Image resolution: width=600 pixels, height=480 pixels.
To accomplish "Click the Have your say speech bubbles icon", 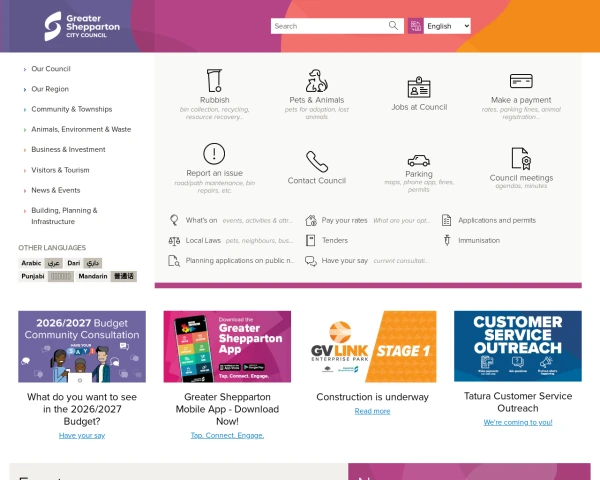I will (x=311, y=261).
